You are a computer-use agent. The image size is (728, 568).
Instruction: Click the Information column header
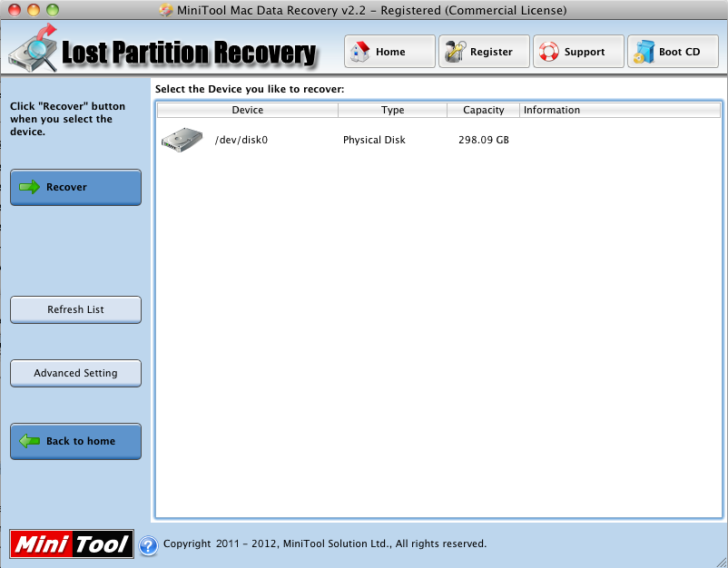620,110
